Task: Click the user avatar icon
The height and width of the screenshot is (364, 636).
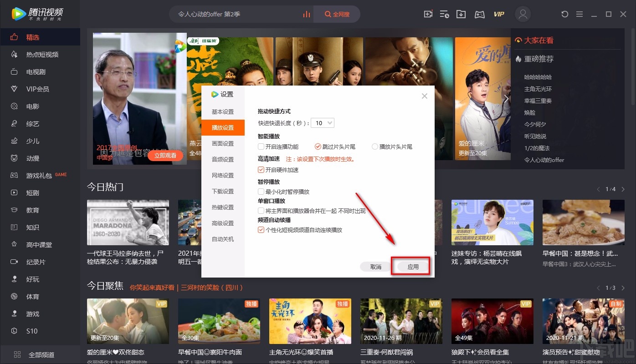Action: coord(523,14)
